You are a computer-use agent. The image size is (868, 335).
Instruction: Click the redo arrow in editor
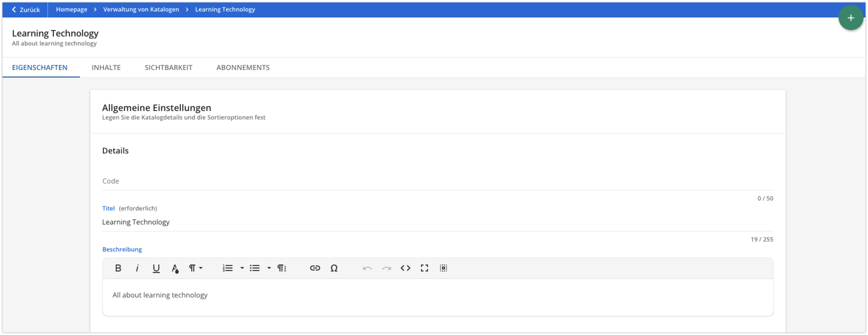point(387,268)
